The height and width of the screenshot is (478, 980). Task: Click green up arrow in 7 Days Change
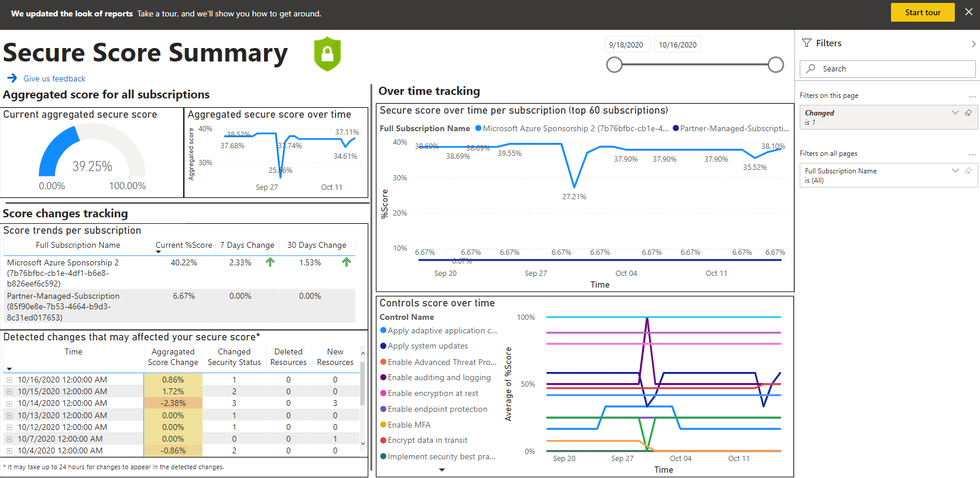pyautogui.click(x=270, y=262)
